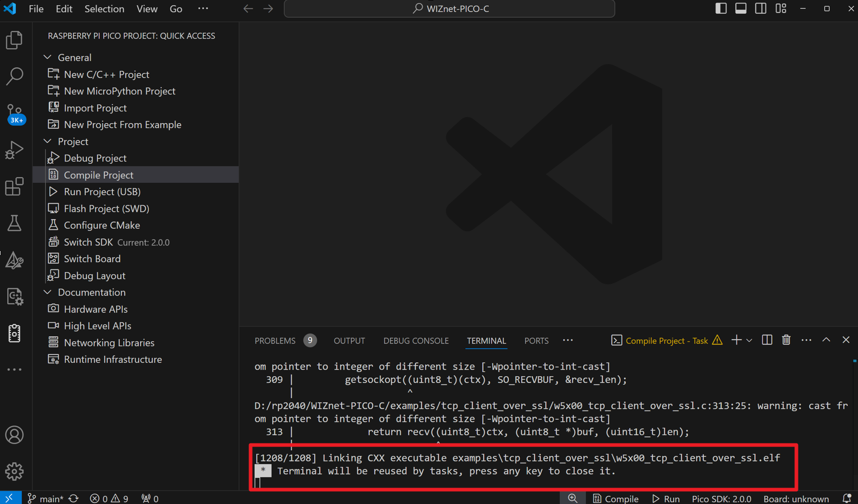The image size is (858, 504).
Task: Switch to the Ports panel tab
Action: (x=536, y=341)
